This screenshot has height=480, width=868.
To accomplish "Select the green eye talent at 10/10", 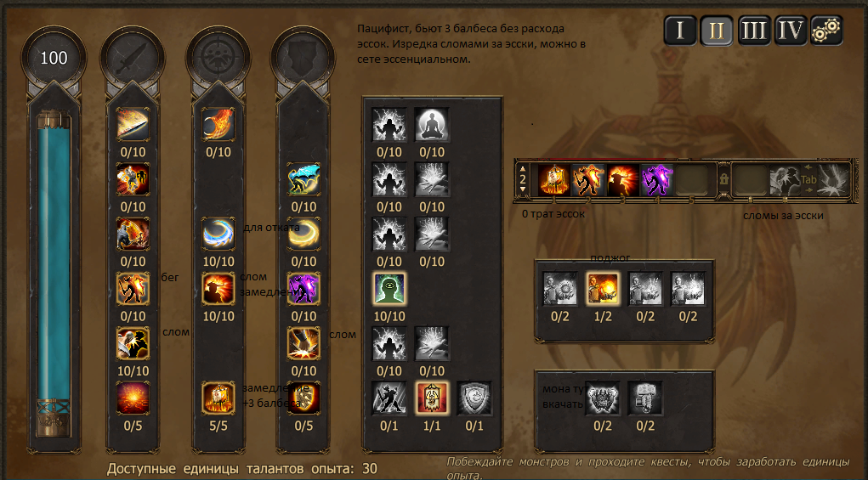I will [x=389, y=289].
